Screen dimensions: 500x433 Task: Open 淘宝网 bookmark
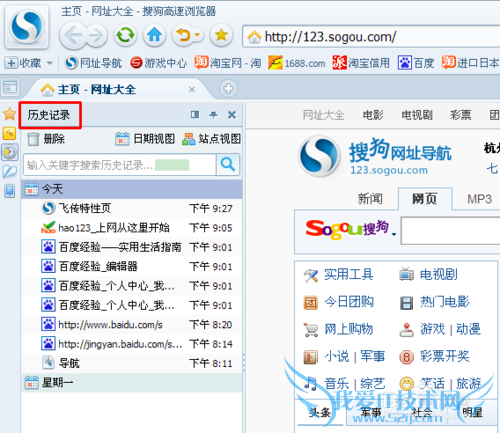pyautogui.click(x=228, y=63)
